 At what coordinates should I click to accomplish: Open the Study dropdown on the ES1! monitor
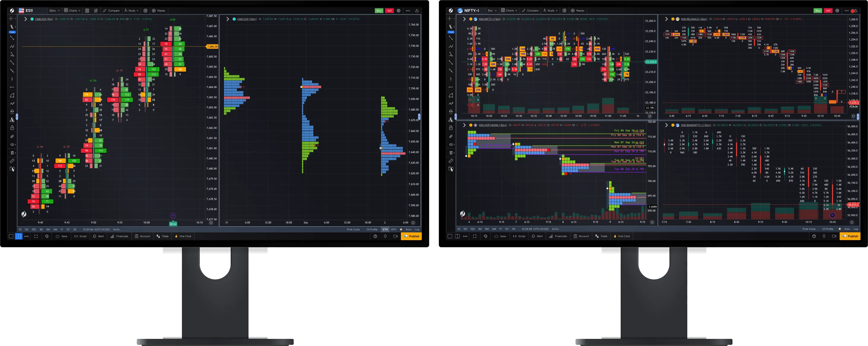[131, 10]
